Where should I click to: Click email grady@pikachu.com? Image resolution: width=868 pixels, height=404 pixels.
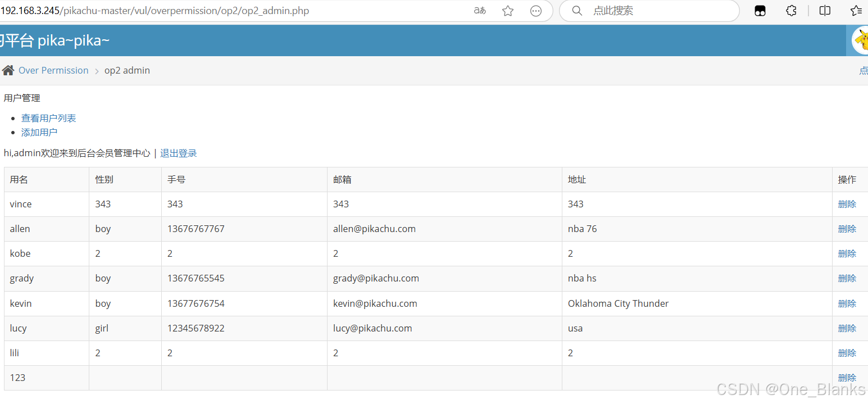[376, 278]
